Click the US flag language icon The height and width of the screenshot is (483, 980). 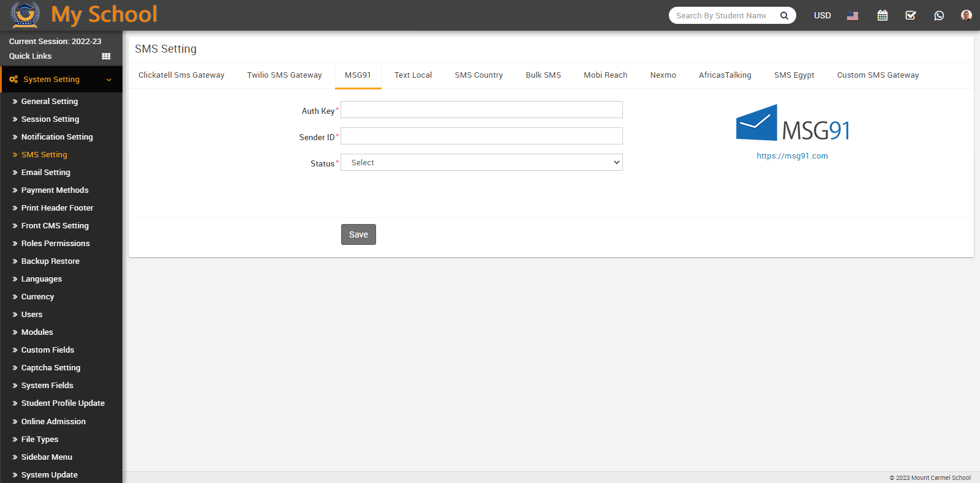point(853,16)
